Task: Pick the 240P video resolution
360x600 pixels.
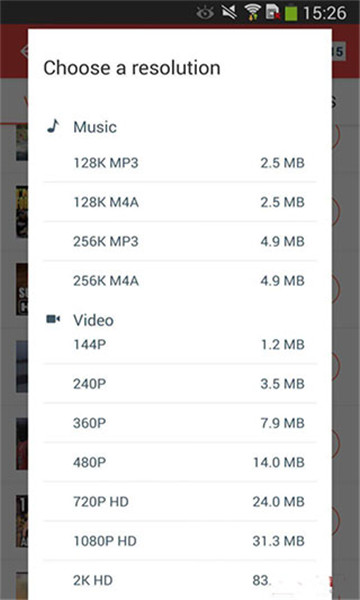Action: 180,384
